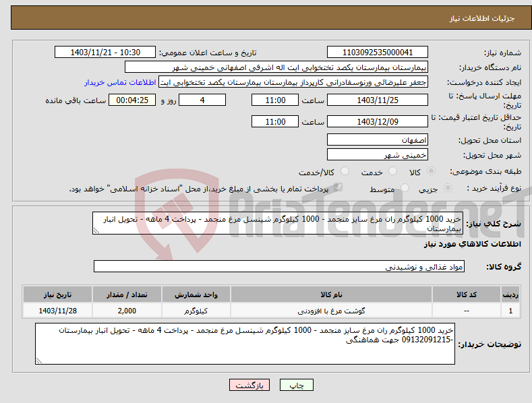Image resolution: width=532 pixels, height=403 pixels.
Task: Click the گروه کالا field مواد غذائی و نوشیدنی
Action: click(279, 267)
